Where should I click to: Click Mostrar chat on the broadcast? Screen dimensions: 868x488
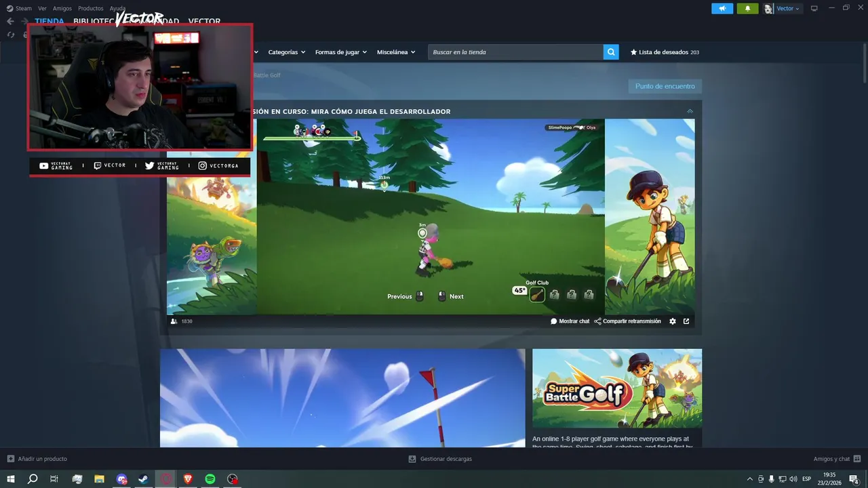click(x=570, y=321)
